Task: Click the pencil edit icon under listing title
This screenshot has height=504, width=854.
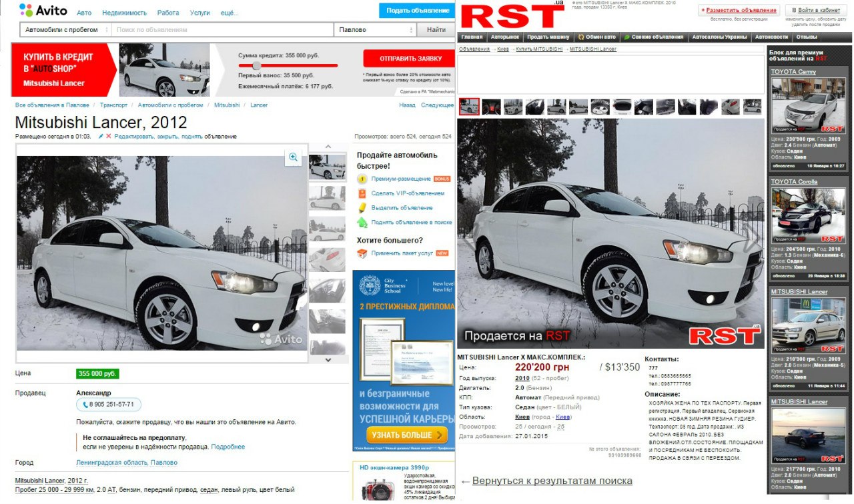Action: [x=101, y=136]
